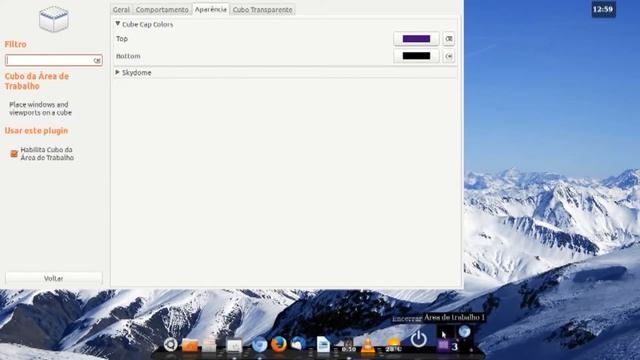
Task: Open the orange home folder in the dock
Action: point(190,345)
